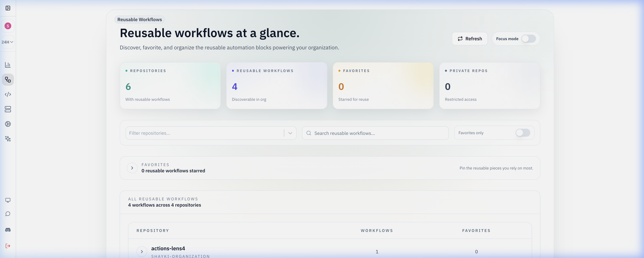
Task: Open the profile avatar menu
Action: click(8, 26)
